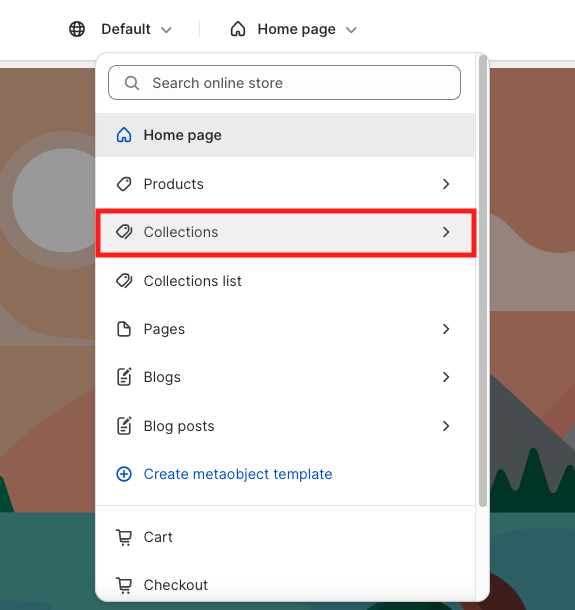
Task: Click the globe icon next to Default
Action: [77, 29]
